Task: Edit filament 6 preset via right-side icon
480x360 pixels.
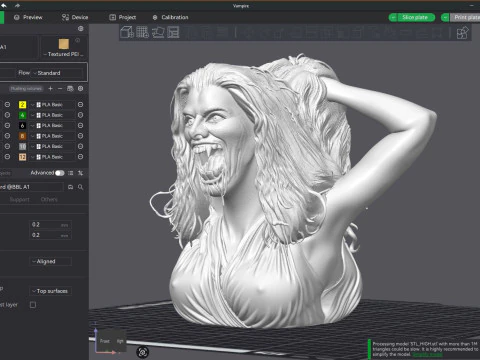Action: coord(80,125)
